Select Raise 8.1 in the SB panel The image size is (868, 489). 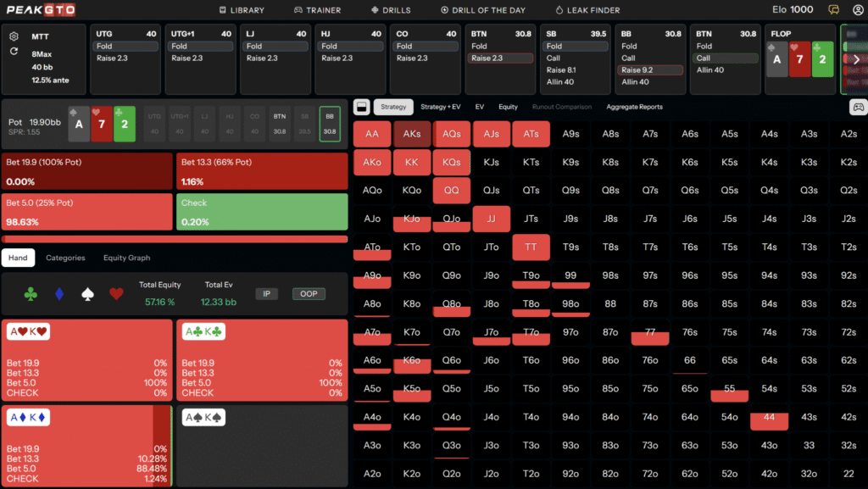561,70
